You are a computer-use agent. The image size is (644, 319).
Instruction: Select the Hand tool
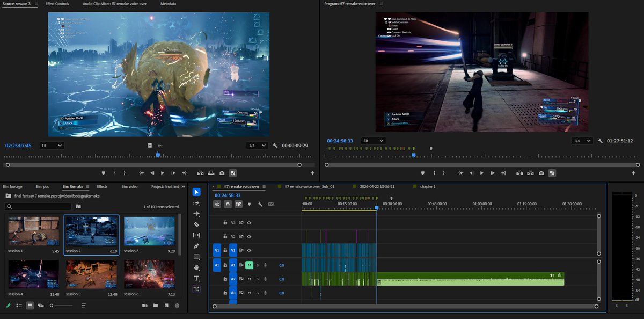(196, 267)
